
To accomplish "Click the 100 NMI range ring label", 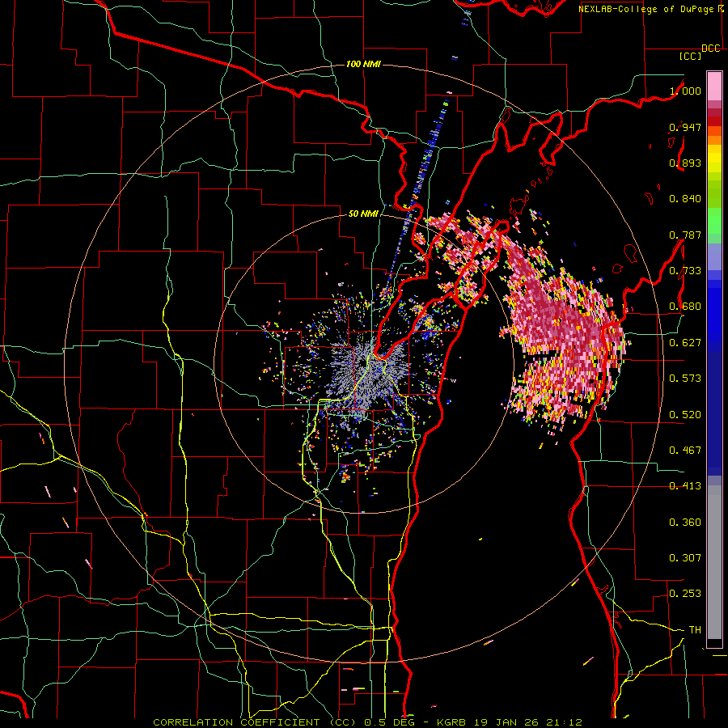I will [363, 64].
